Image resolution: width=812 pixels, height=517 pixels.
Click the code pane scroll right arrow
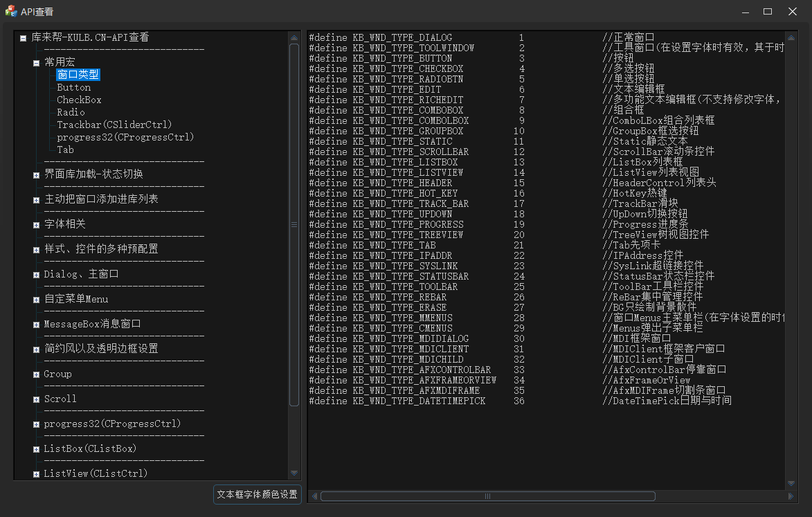(791, 496)
